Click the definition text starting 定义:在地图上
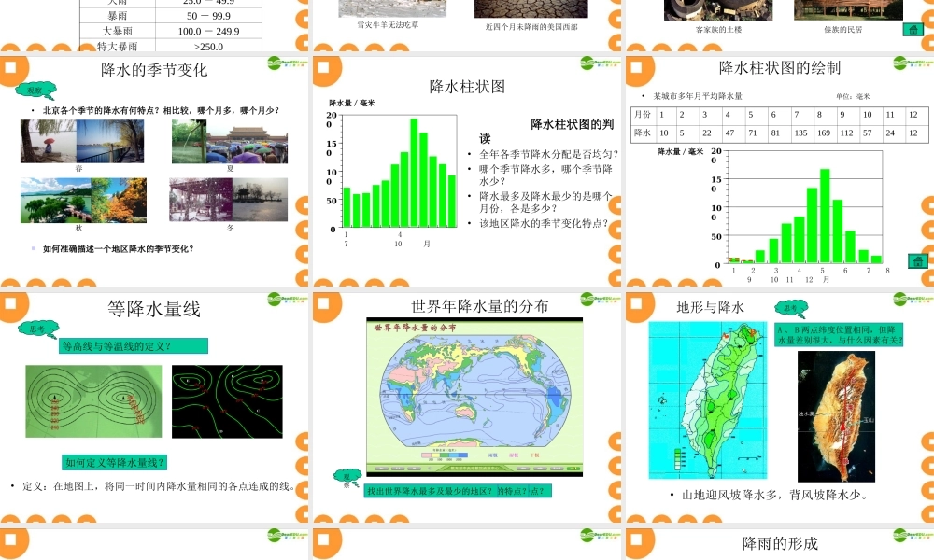 click(x=159, y=486)
